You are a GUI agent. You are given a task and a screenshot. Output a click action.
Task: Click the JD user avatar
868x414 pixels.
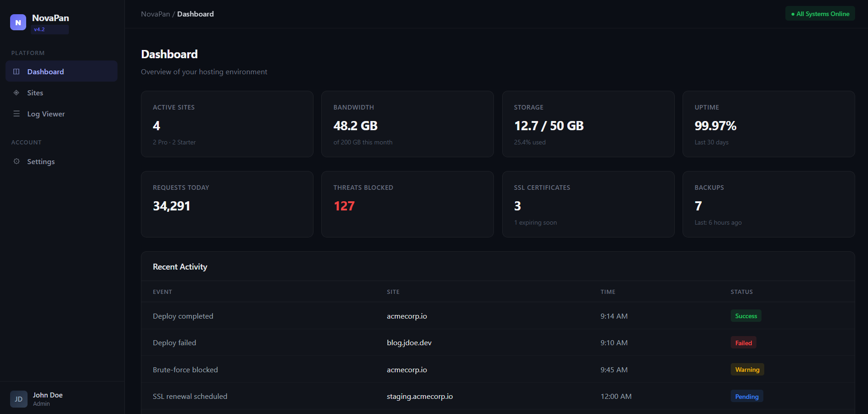pyautogui.click(x=18, y=399)
